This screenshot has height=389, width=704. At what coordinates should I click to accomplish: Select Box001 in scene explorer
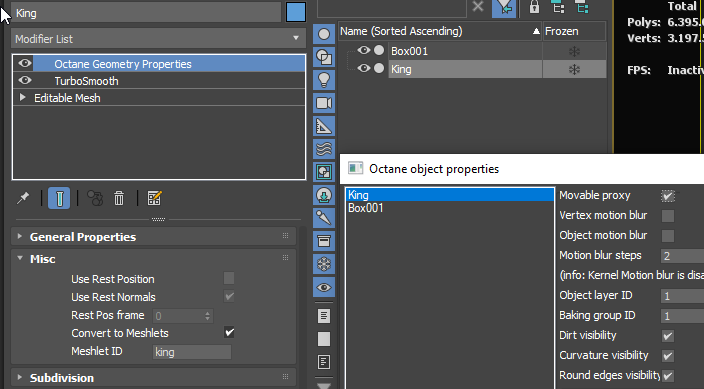tap(409, 51)
